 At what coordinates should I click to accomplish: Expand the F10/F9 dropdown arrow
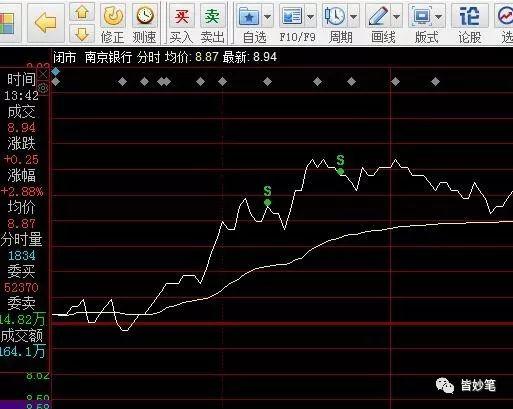click(x=310, y=16)
